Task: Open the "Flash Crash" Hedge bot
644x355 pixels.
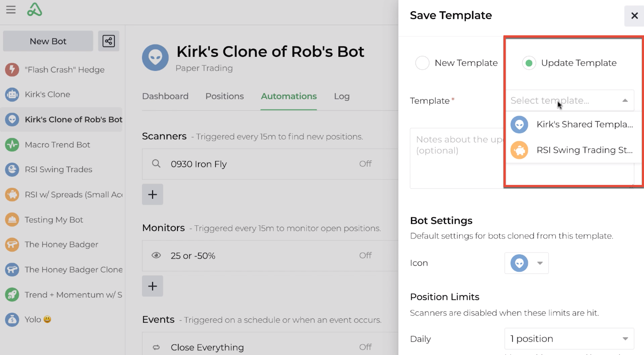Action: click(64, 70)
